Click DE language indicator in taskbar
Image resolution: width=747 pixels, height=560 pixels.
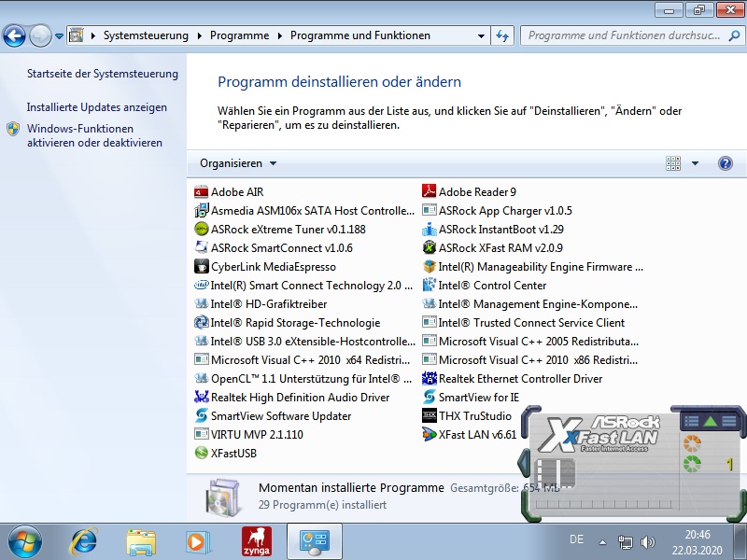point(576,539)
